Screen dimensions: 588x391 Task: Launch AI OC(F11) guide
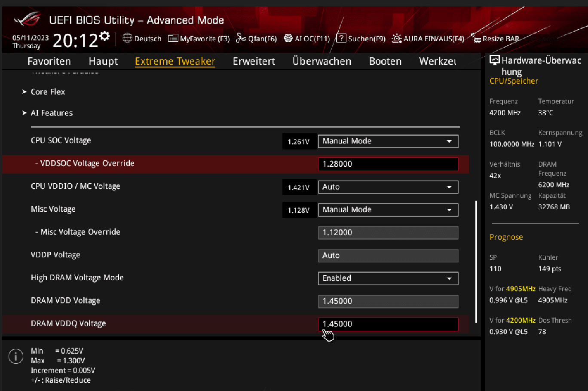pyautogui.click(x=307, y=39)
